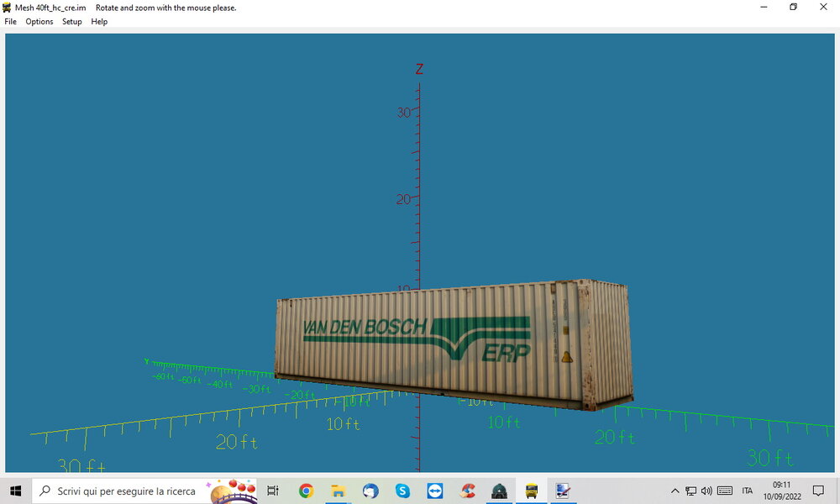Open the volume control tray icon
This screenshot has width=840, height=504.
pos(706,491)
